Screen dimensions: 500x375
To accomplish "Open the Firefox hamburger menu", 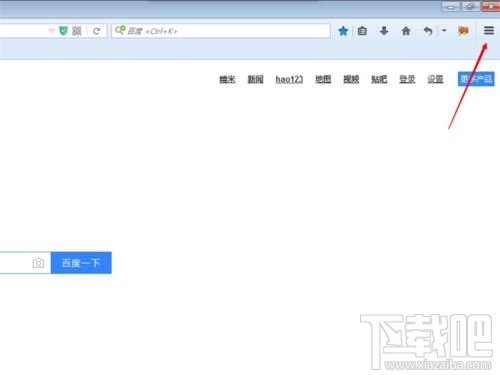I will pos(489,31).
